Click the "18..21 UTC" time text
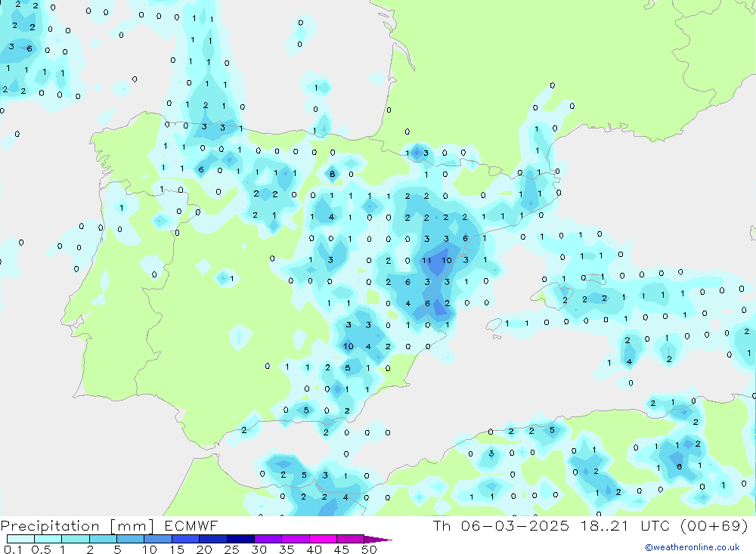The width and height of the screenshot is (756, 554). (625, 525)
